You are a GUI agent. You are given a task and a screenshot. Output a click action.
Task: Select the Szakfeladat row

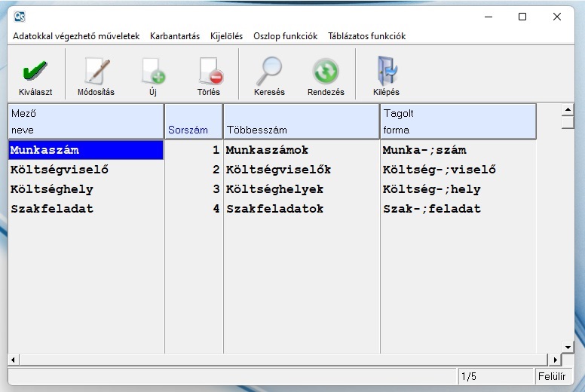(x=52, y=209)
